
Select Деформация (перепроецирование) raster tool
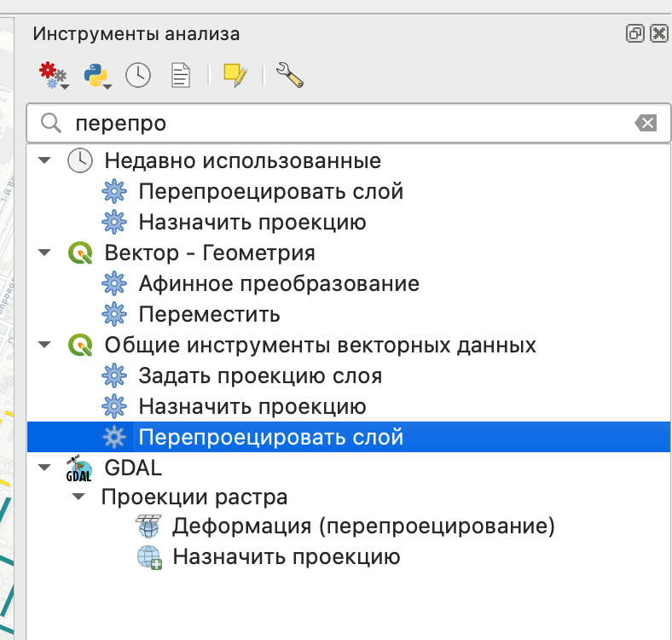(363, 527)
